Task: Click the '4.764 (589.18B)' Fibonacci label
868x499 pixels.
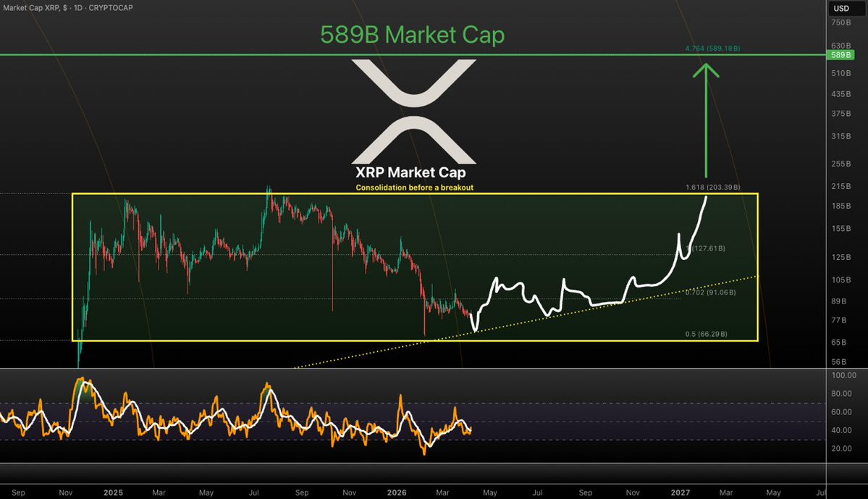Action: pos(712,49)
